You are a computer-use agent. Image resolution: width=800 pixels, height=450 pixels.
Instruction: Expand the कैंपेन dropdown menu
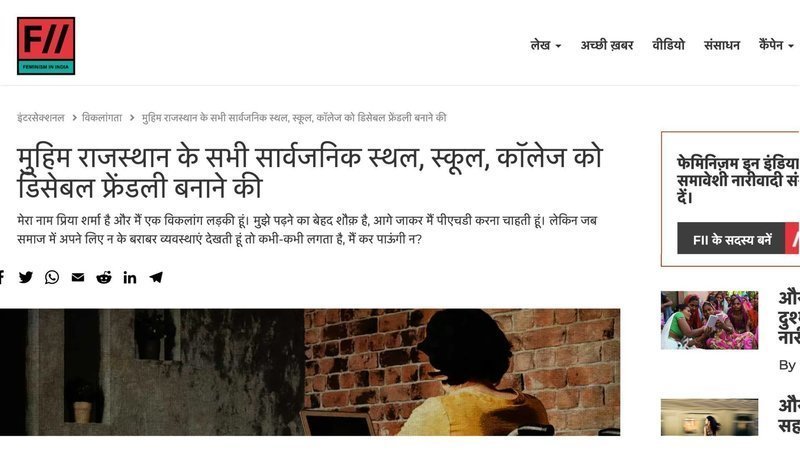click(776, 45)
